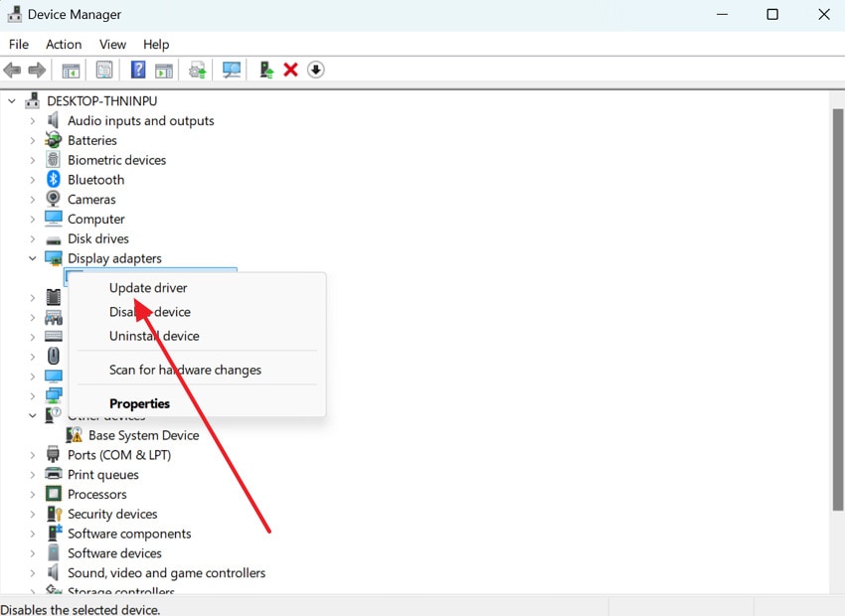Click the Scan for hardware changes monitor icon
845x616 pixels.
[x=232, y=70]
